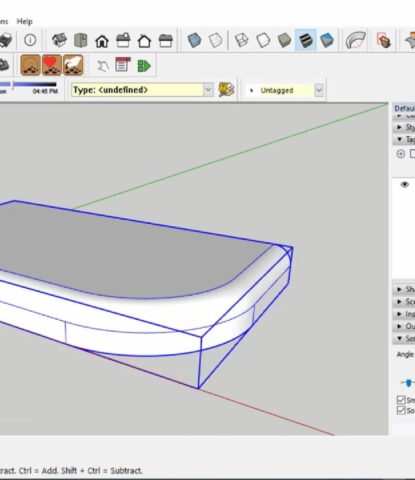
Task: Click the red document with box icon
Action: tap(384, 40)
